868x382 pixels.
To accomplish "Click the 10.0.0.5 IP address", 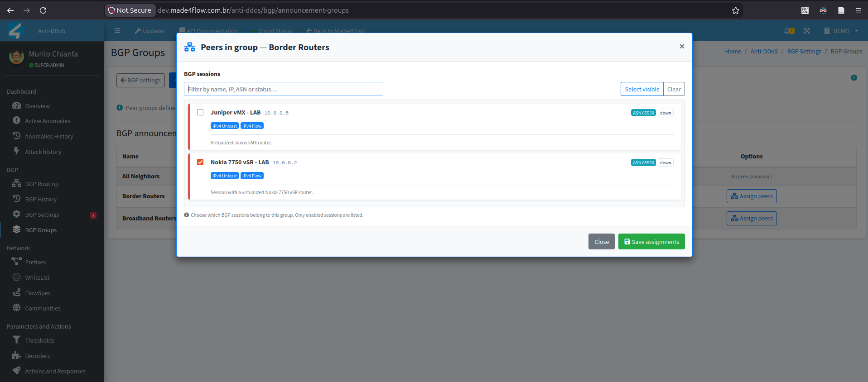I will pyautogui.click(x=276, y=113).
